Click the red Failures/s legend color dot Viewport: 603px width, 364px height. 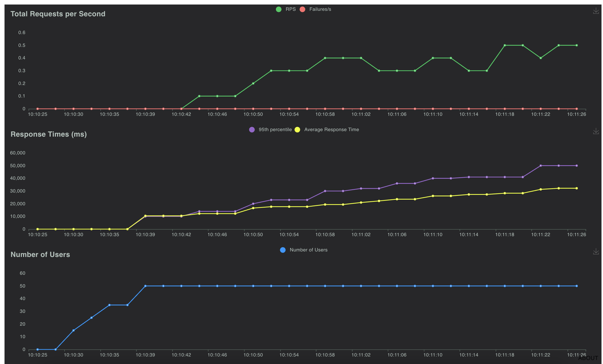[x=302, y=9]
